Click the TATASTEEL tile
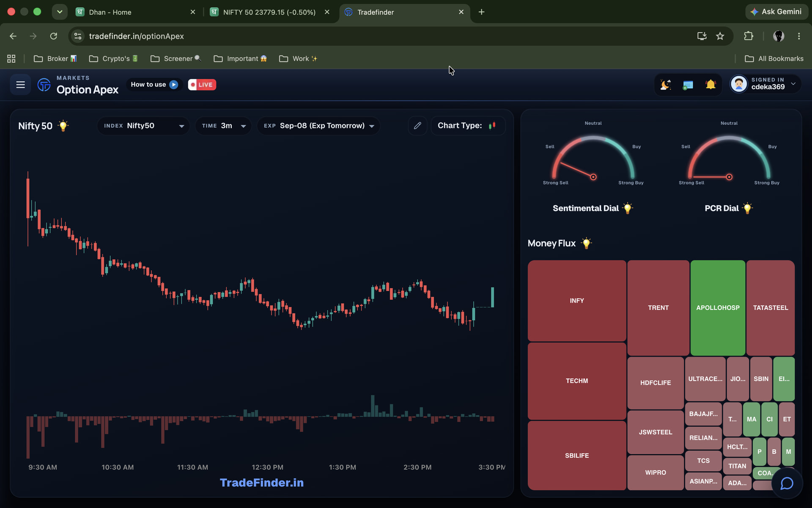 pos(771,308)
